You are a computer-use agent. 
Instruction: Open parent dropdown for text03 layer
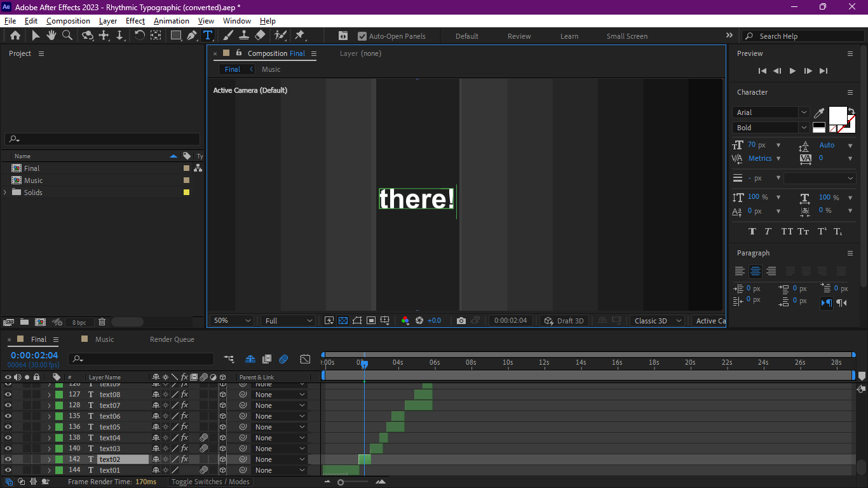[x=279, y=449]
